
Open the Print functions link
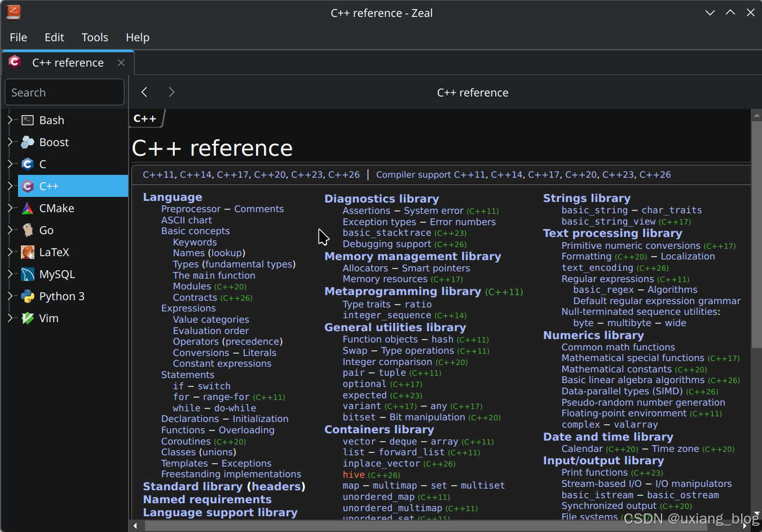coord(594,472)
